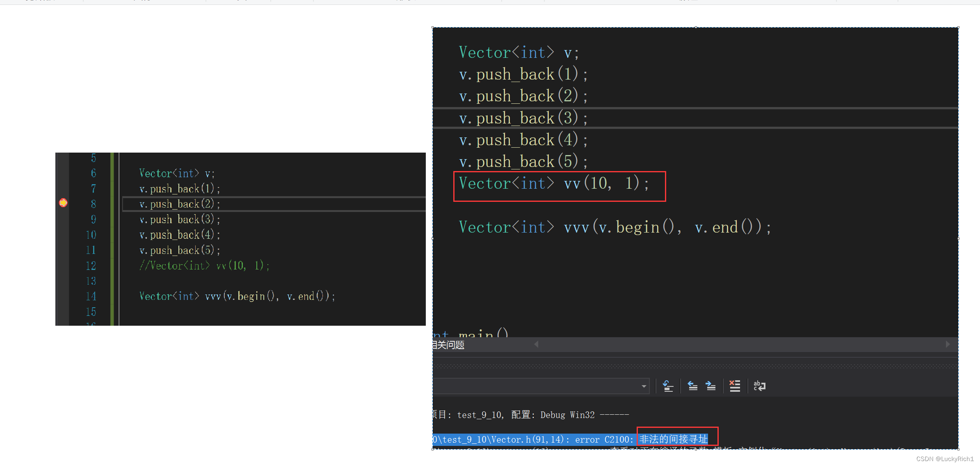Click the 'v.push_back(3);' line in right editor

pos(523,118)
